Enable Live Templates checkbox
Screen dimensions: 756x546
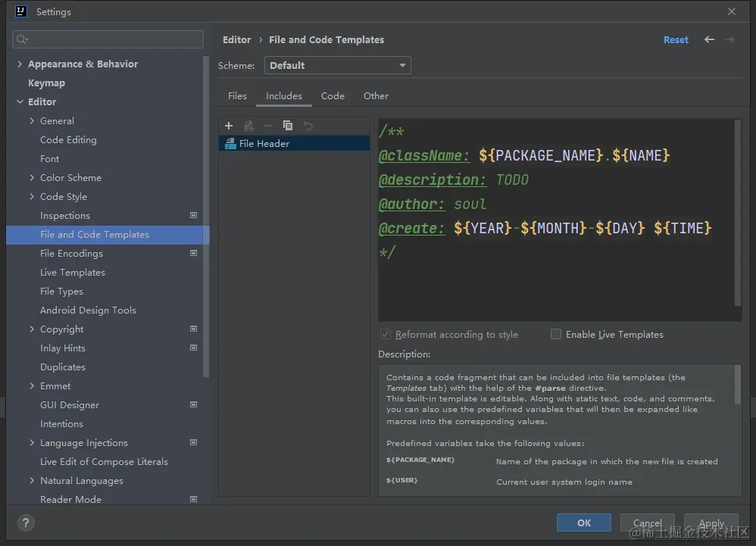click(556, 334)
